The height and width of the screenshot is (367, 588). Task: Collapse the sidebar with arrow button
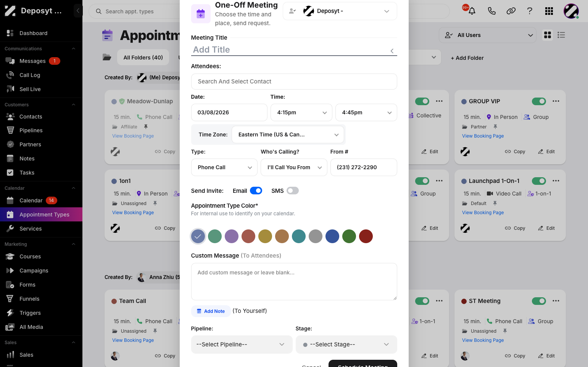click(78, 11)
